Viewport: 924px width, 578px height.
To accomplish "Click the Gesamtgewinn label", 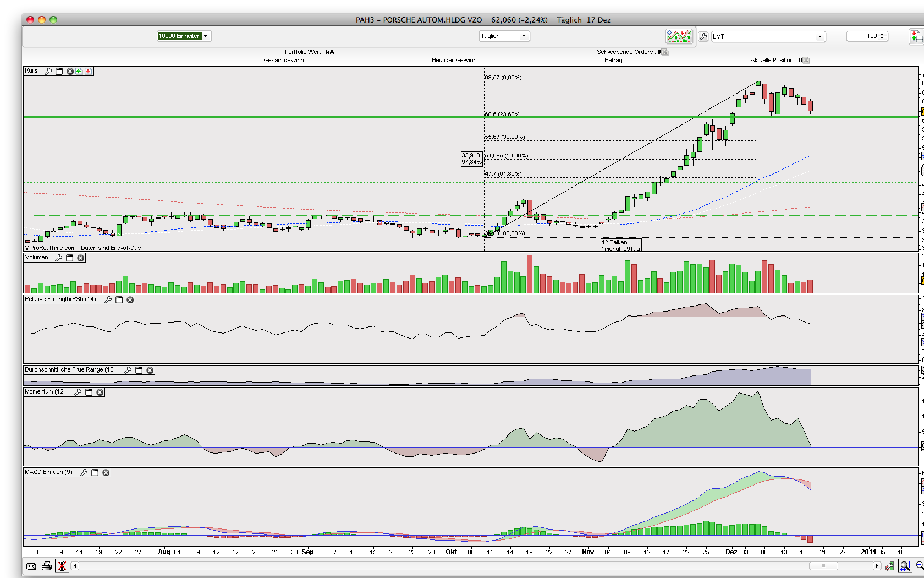I will 285,61.
